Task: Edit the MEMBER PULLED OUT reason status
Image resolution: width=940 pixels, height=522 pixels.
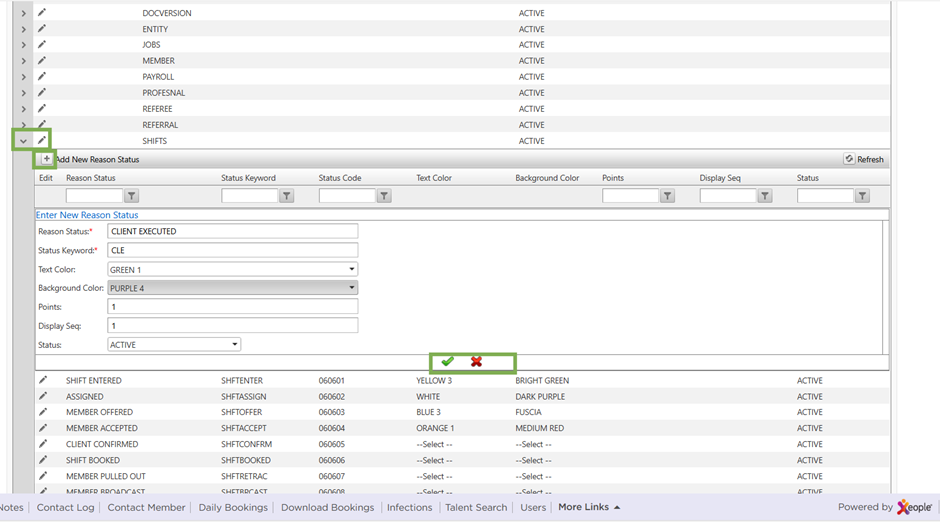Action: tap(43, 476)
